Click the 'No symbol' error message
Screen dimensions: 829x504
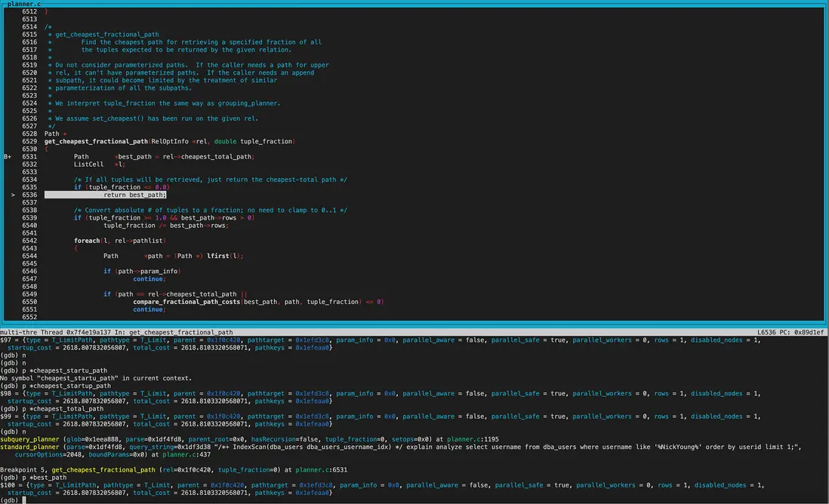[x=95, y=378]
